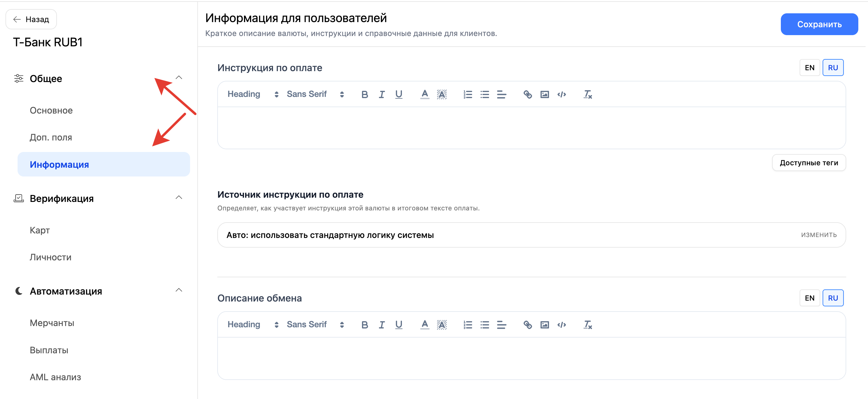Select RU language for payment instruction
This screenshot has width=868, height=399.
click(833, 68)
